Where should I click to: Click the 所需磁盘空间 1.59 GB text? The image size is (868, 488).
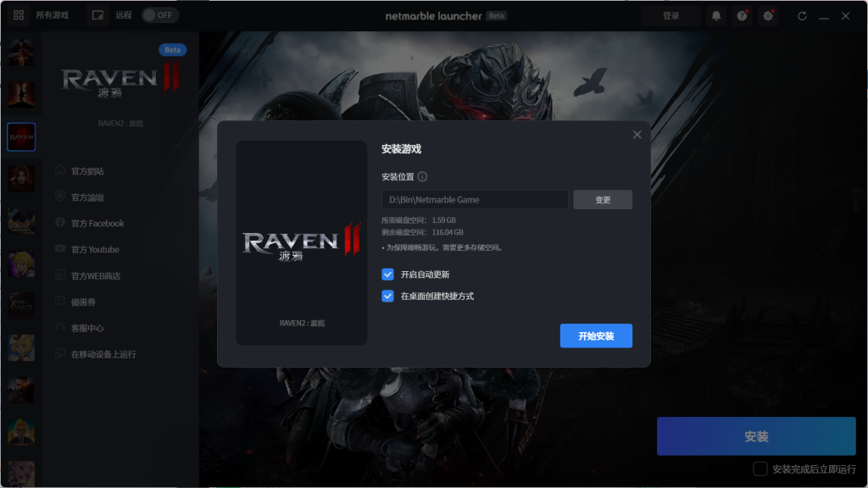click(419, 220)
